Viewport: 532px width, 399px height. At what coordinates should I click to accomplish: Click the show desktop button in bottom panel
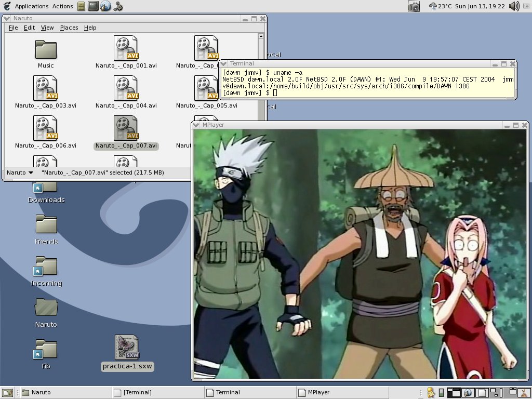(7, 393)
